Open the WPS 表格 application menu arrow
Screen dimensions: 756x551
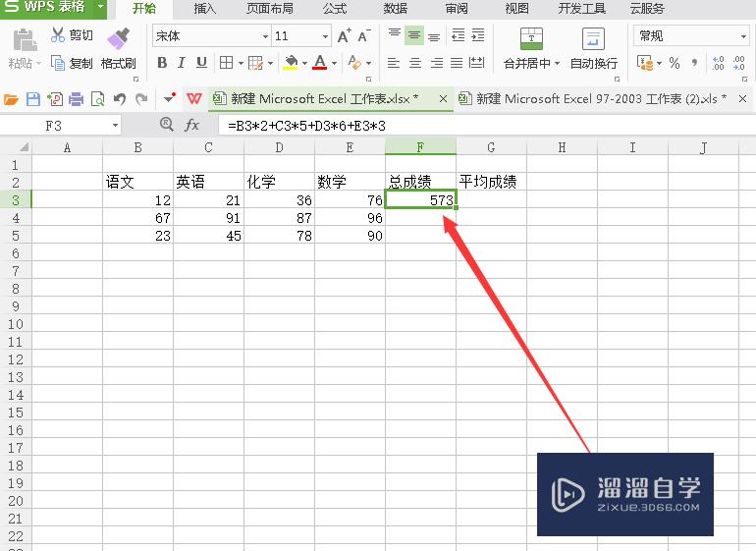(100, 7)
